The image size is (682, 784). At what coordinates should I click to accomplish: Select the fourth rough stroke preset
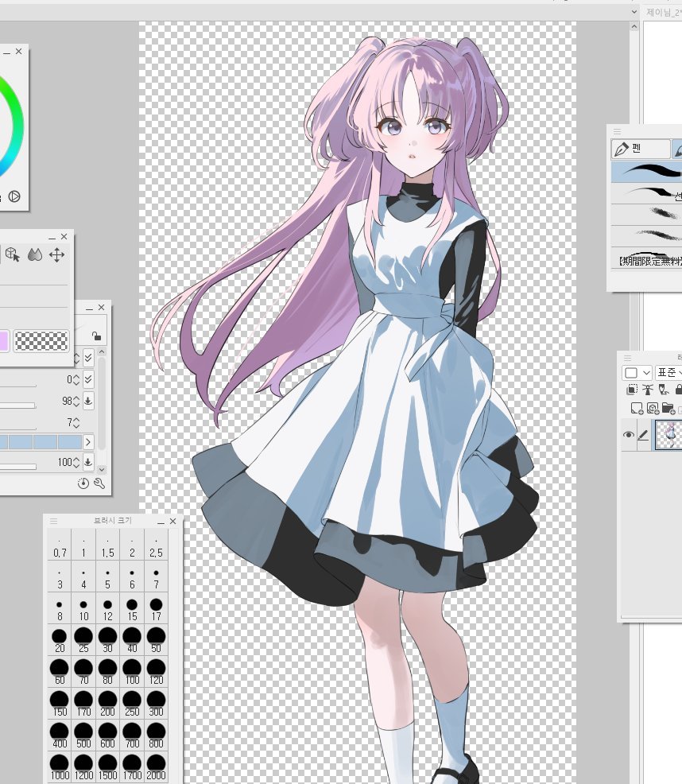tap(646, 235)
